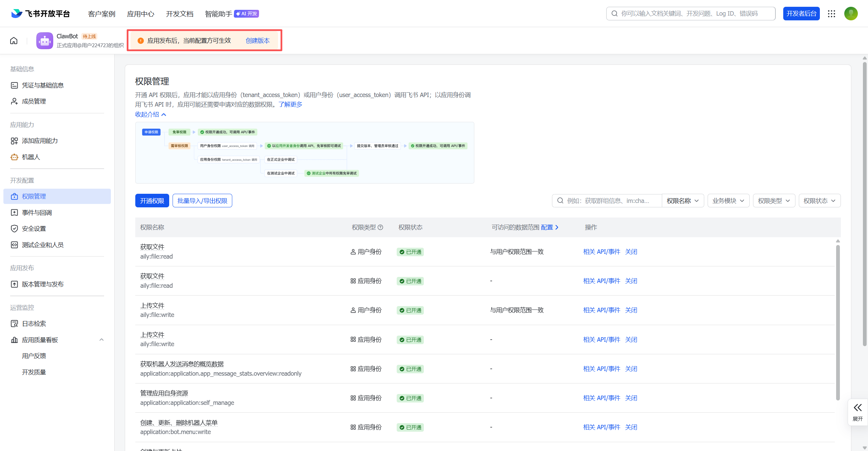Screen dimensions: 868x451
Task: Open the 权限名称 search-type dropdown
Action: tap(683, 201)
